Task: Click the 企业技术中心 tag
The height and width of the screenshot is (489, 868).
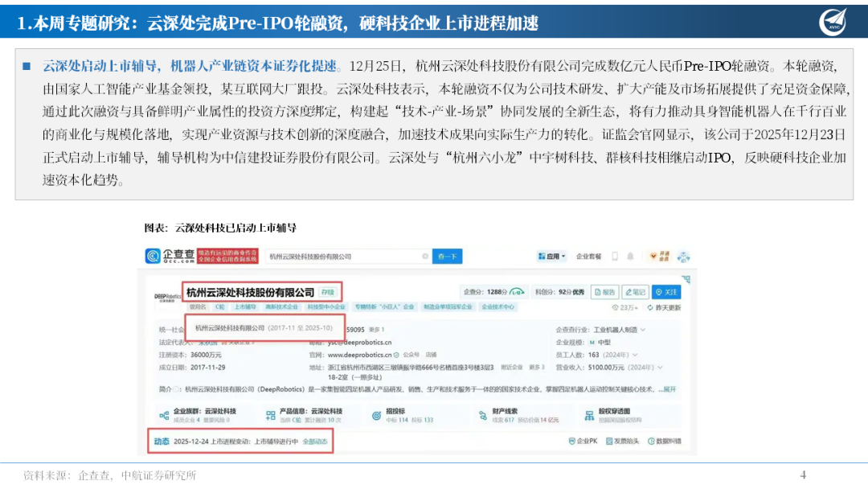Action: [x=497, y=306]
